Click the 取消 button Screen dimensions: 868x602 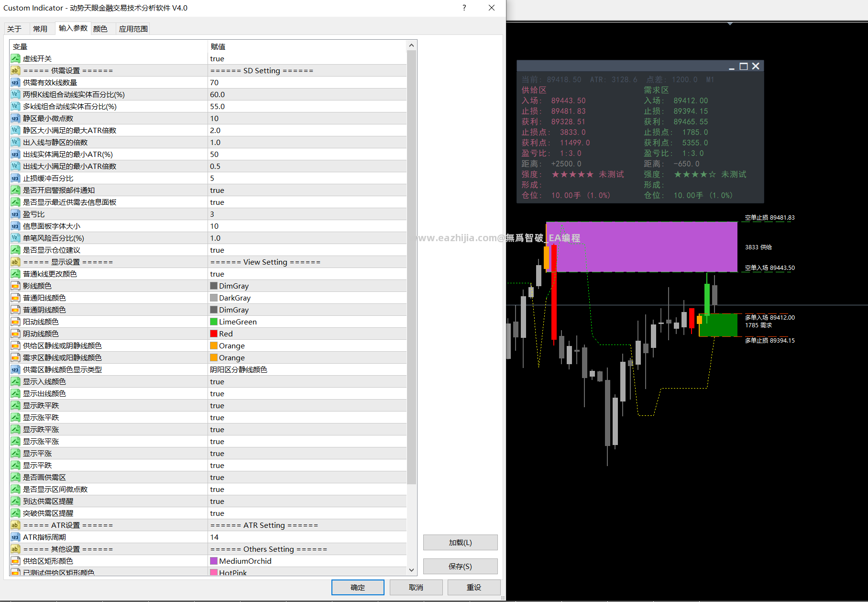[416, 587]
